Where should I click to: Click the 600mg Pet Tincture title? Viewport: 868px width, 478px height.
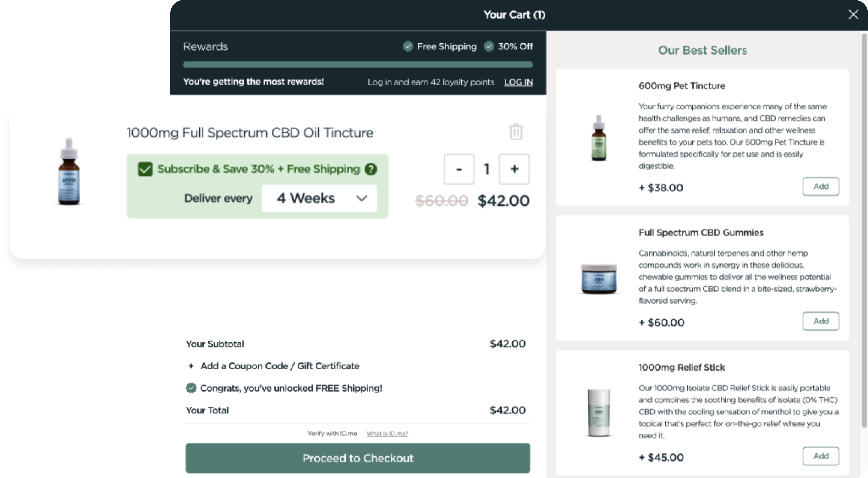(x=682, y=86)
